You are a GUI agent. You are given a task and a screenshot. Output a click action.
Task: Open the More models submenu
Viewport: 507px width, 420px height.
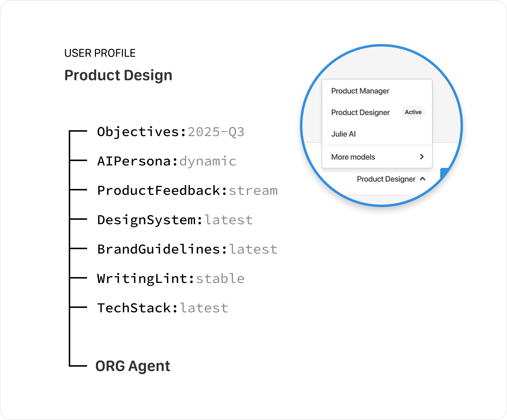(353, 157)
